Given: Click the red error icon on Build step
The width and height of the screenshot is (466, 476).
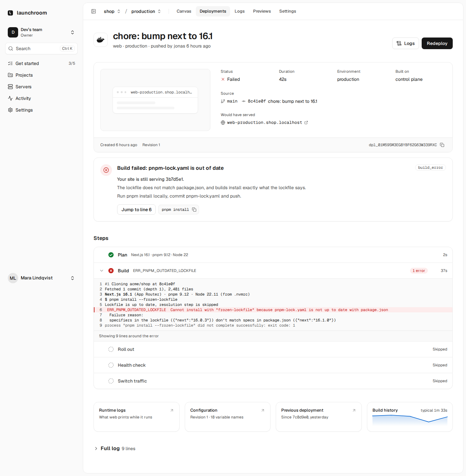Looking at the screenshot, I should point(111,271).
